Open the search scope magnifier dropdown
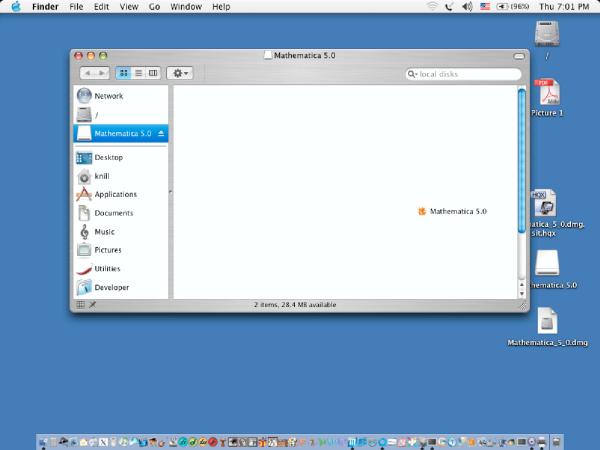The width and height of the screenshot is (600, 450). coord(413,74)
